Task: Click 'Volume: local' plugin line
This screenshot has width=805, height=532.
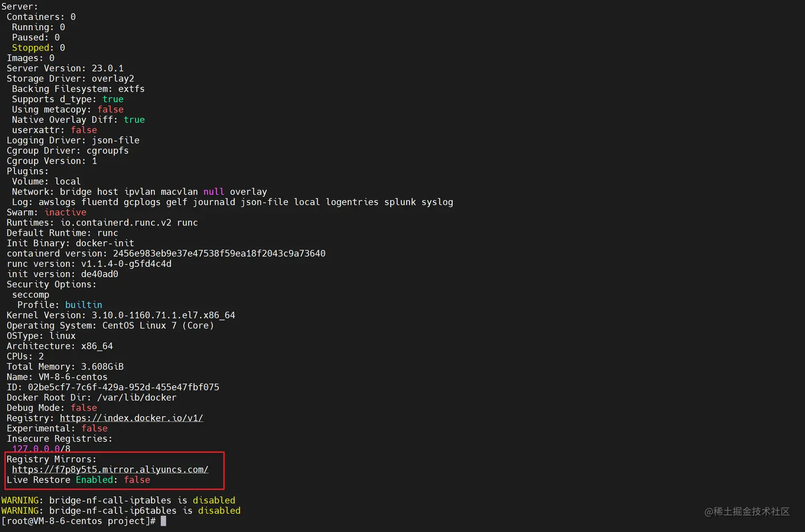Action: point(46,181)
